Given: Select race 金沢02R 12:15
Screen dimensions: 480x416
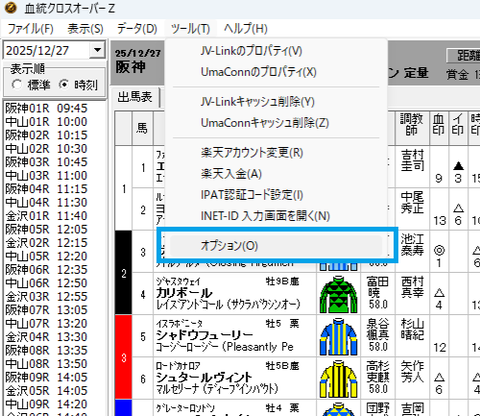Looking at the screenshot, I should [x=46, y=243].
